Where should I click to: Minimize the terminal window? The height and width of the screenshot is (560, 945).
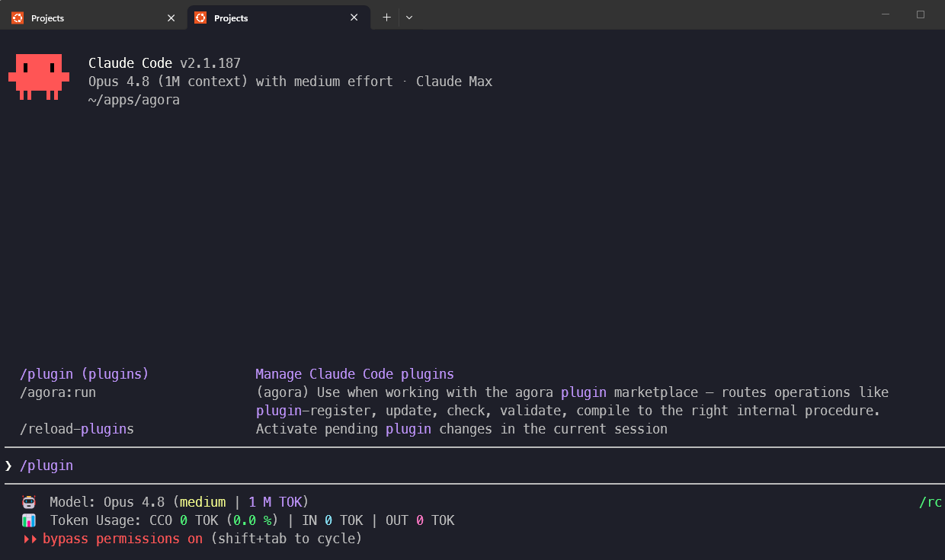(886, 14)
